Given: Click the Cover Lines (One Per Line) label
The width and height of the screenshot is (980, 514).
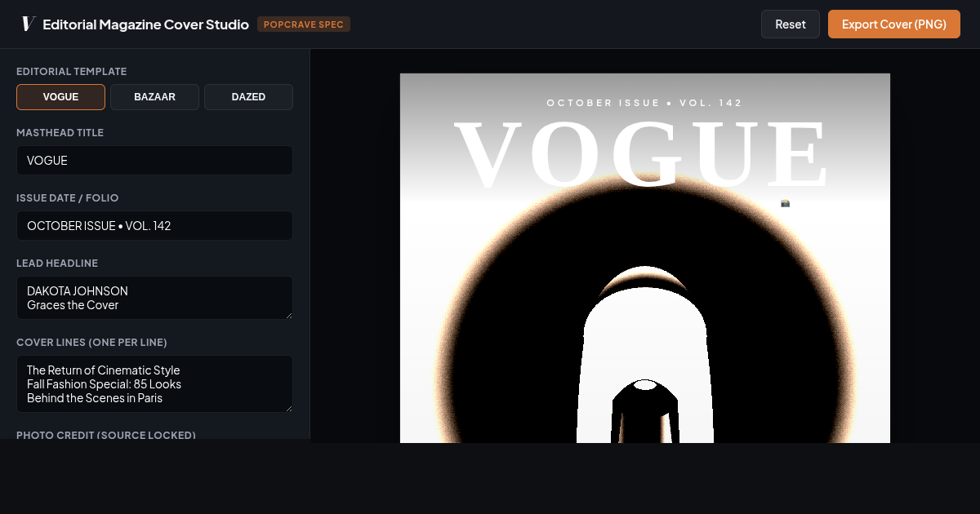Looking at the screenshot, I should point(91,342).
